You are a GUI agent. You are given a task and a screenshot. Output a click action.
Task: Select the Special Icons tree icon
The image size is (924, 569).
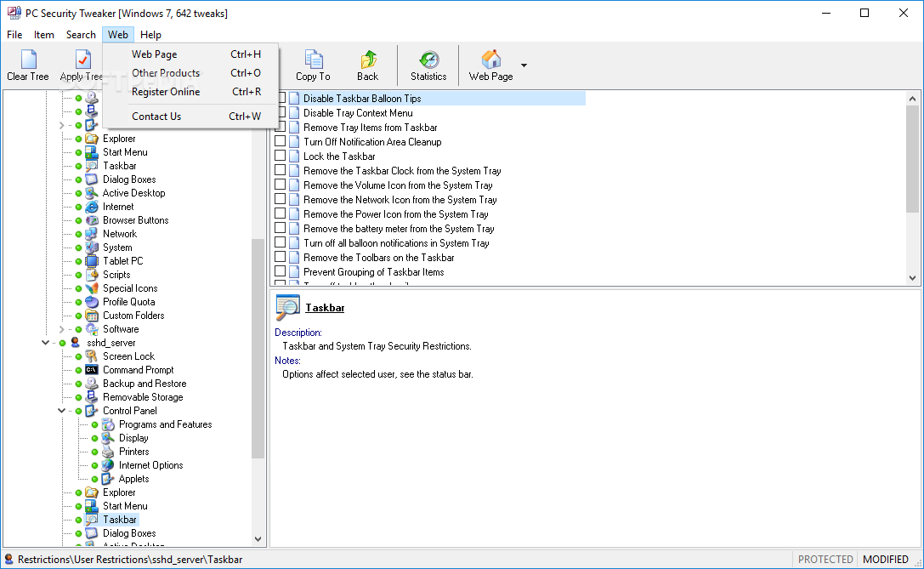tap(91, 287)
